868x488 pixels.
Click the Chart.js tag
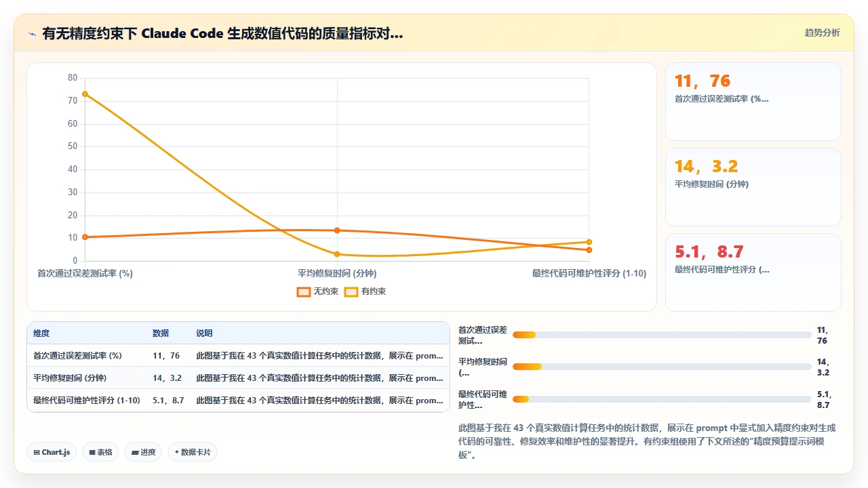52,452
